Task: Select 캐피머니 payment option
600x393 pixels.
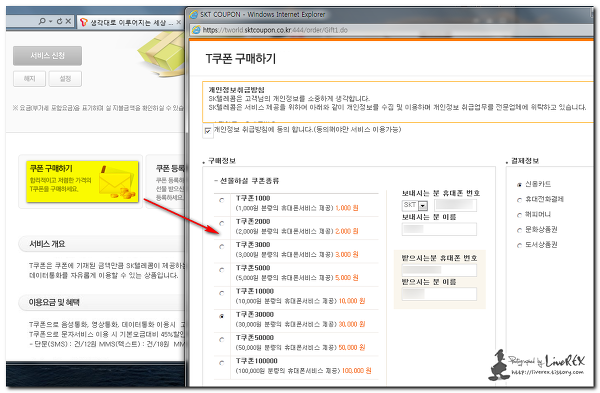Action: [519, 215]
